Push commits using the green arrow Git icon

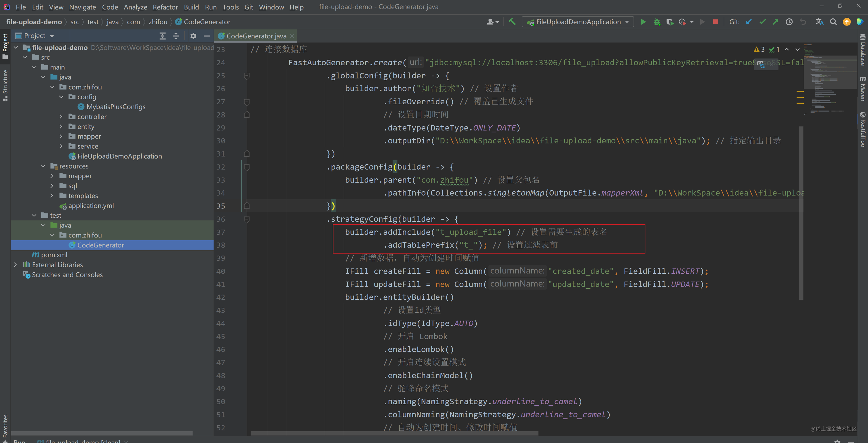click(x=776, y=22)
